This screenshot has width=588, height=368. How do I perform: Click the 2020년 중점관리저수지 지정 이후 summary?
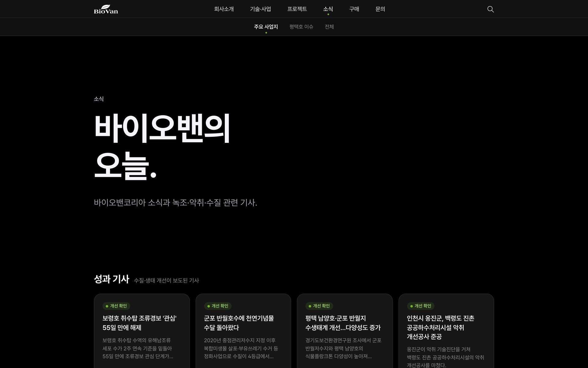[x=241, y=348]
